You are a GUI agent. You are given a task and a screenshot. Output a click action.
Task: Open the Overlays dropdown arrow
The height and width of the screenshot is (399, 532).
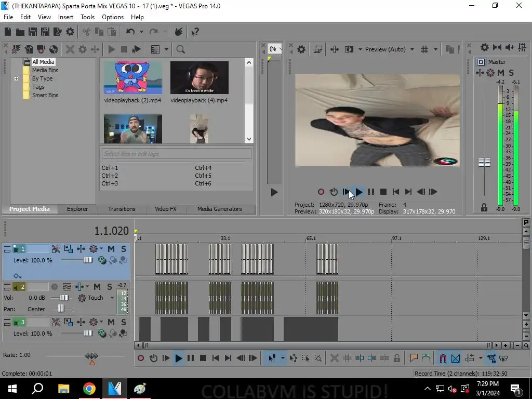coord(436,49)
